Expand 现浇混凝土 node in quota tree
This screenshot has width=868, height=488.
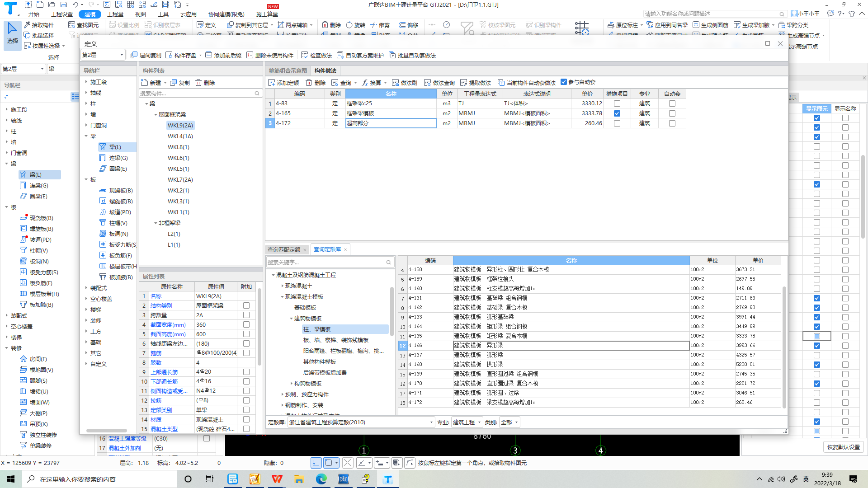(x=282, y=286)
